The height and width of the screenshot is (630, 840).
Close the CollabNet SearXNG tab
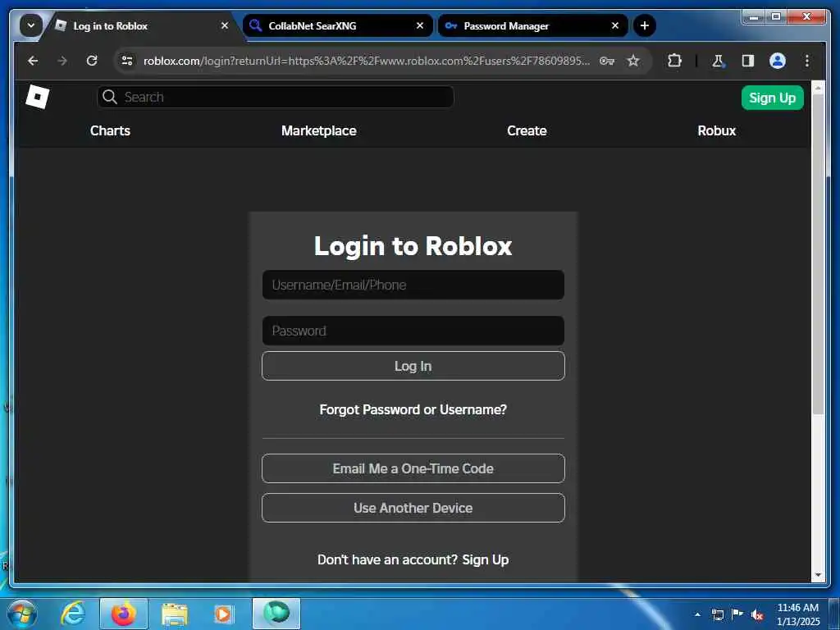tap(420, 25)
